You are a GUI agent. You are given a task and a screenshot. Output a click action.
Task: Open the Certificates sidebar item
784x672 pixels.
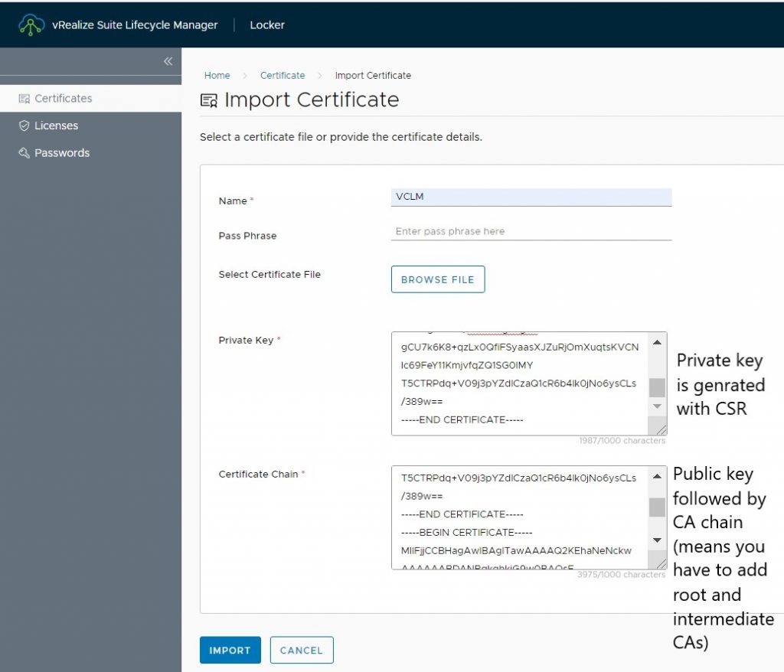click(90, 99)
